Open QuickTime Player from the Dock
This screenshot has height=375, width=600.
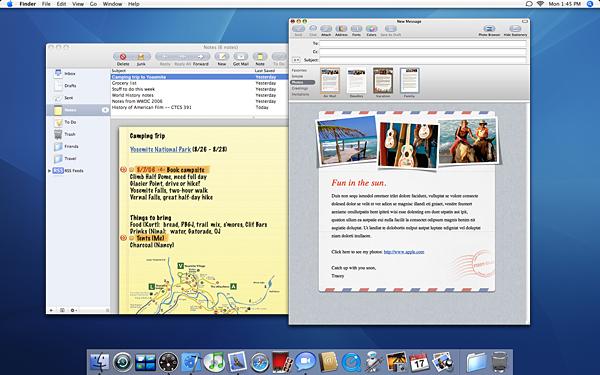351,362
